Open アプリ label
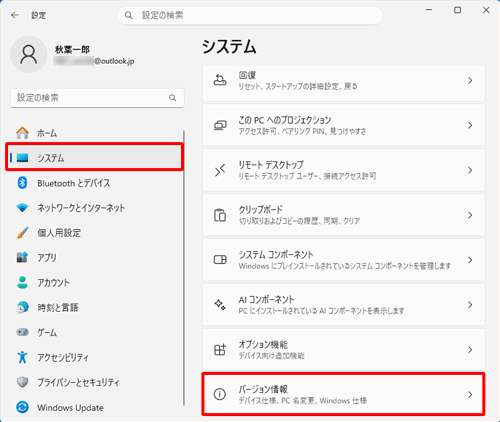500x422 pixels. click(x=47, y=257)
